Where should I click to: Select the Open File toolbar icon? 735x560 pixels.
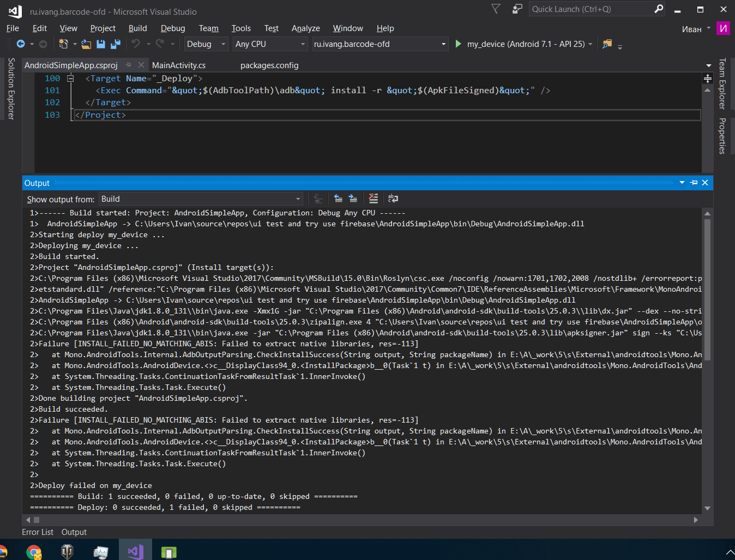[86, 44]
